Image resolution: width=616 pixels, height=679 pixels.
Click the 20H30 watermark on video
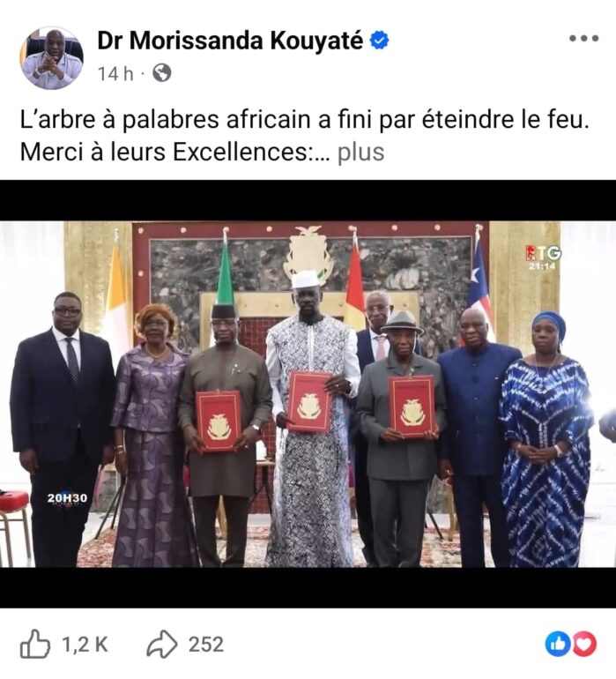(67, 498)
